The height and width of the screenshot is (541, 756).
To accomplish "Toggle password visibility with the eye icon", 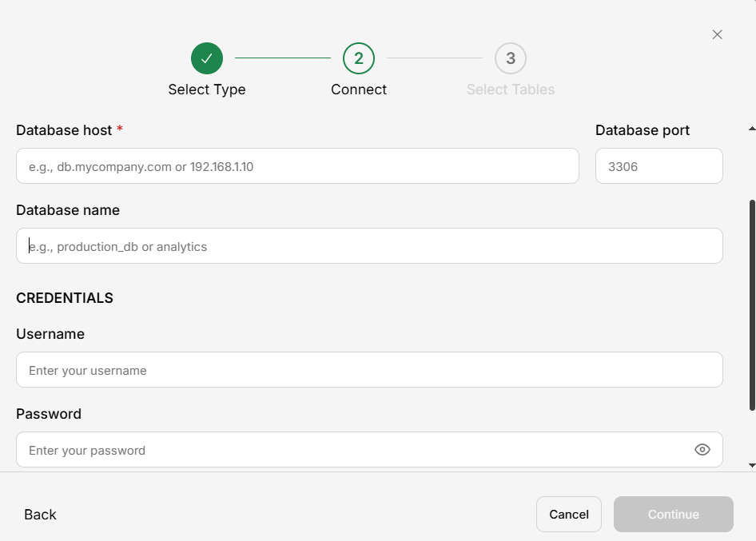I will point(702,450).
